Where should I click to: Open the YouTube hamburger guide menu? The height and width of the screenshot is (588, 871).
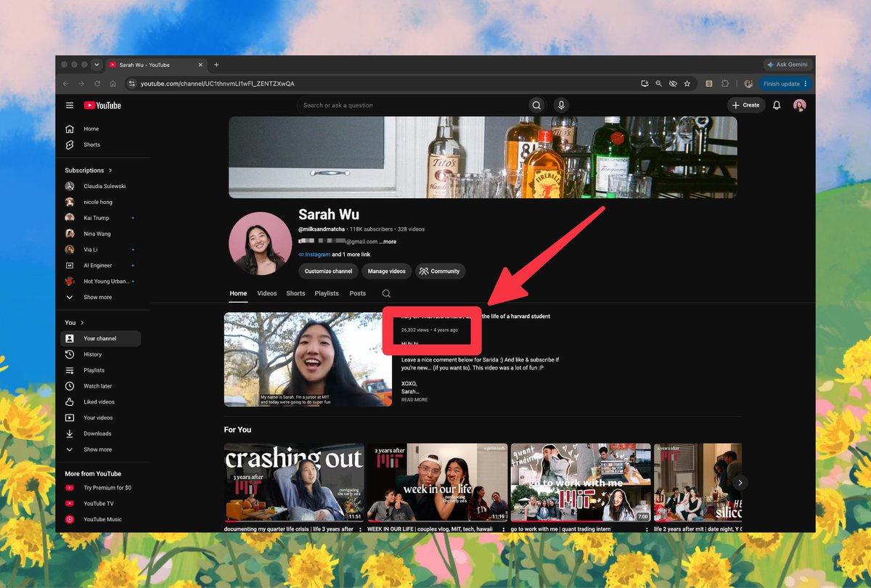coord(70,105)
